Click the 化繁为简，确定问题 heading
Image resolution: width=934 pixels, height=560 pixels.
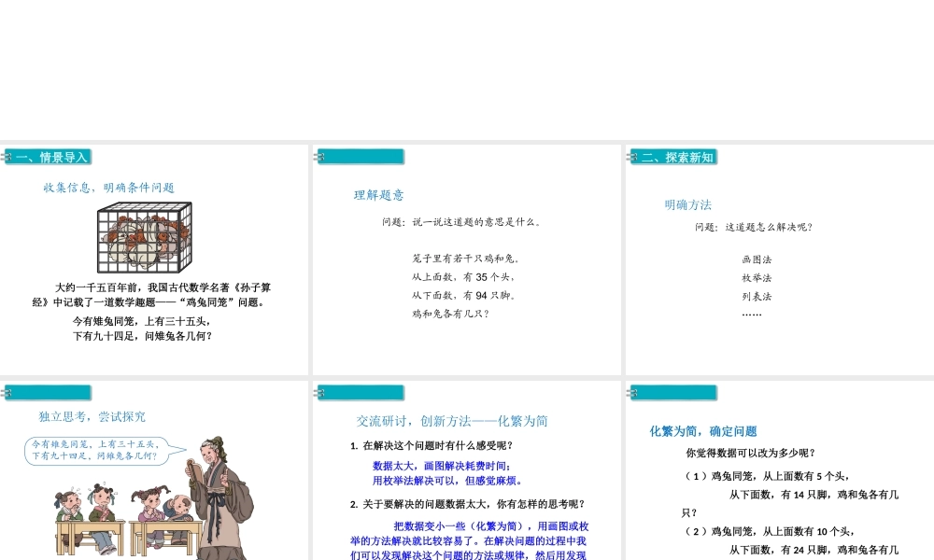703,431
